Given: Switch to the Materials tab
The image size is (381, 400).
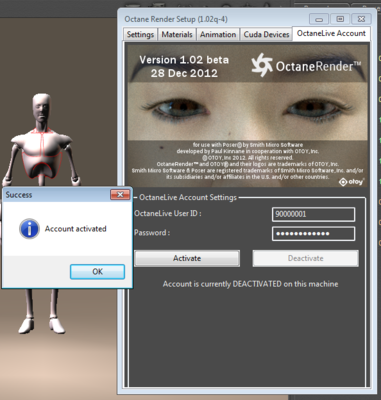Looking at the screenshot, I should 177,34.
